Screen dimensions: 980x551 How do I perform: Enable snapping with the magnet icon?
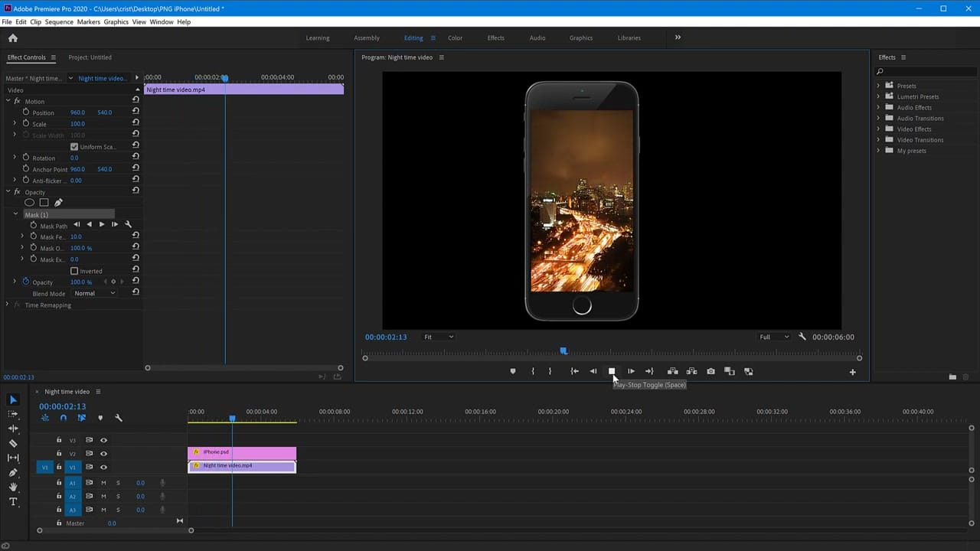tap(63, 417)
